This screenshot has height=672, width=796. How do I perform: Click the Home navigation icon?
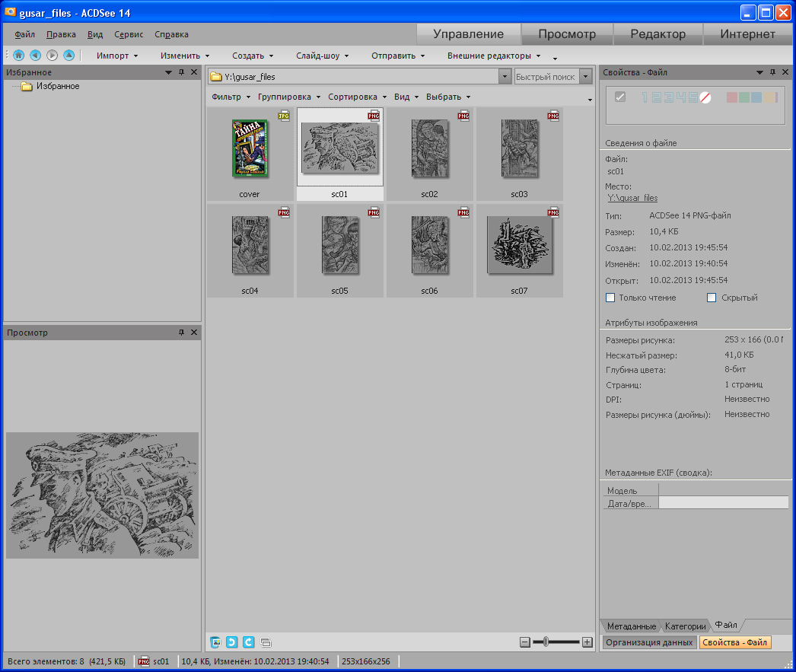click(x=18, y=56)
